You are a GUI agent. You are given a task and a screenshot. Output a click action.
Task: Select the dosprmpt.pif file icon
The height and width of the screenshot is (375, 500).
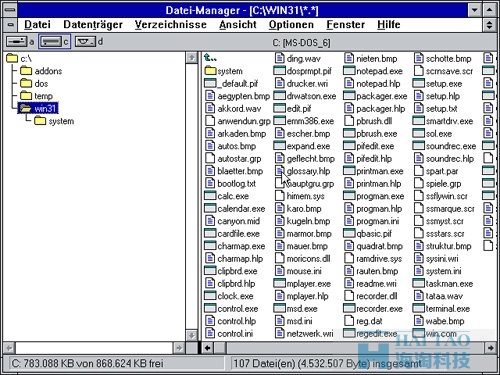pyautogui.click(x=280, y=71)
